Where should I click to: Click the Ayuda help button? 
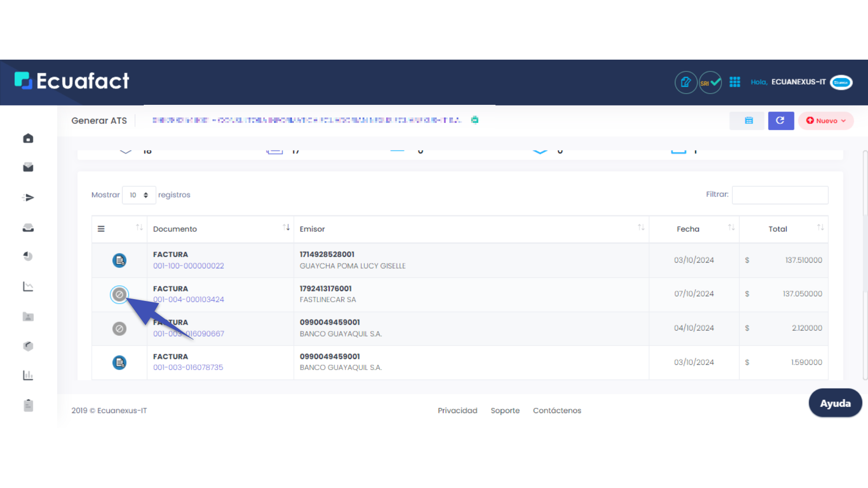coord(835,403)
